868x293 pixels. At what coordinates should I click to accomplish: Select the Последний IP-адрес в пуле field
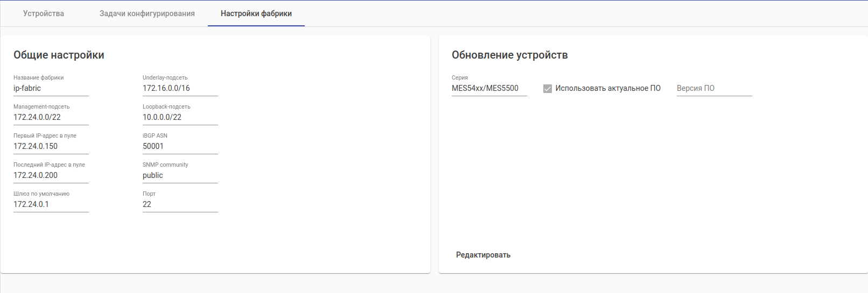click(x=51, y=175)
